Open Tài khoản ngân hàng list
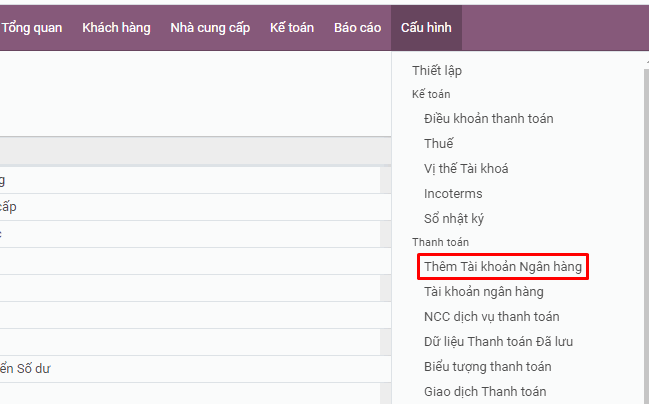 [483, 292]
